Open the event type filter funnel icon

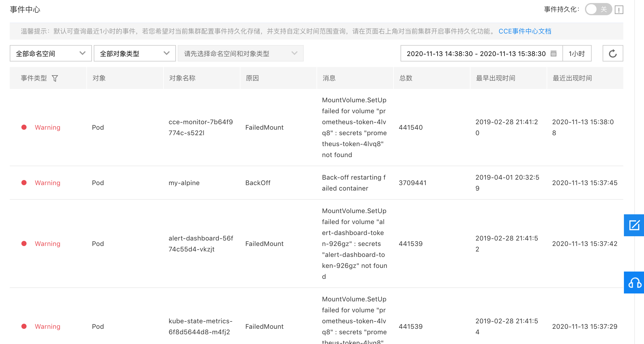pyautogui.click(x=55, y=78)
